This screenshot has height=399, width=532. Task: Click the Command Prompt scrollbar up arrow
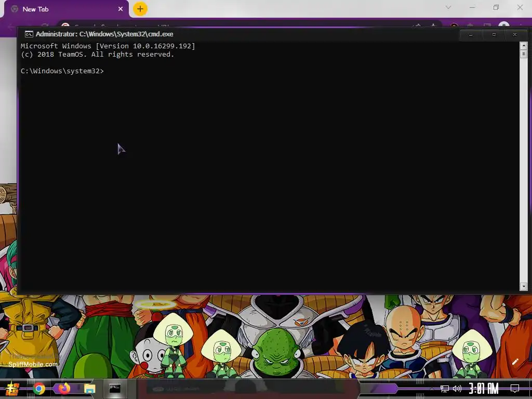(524, 46)
